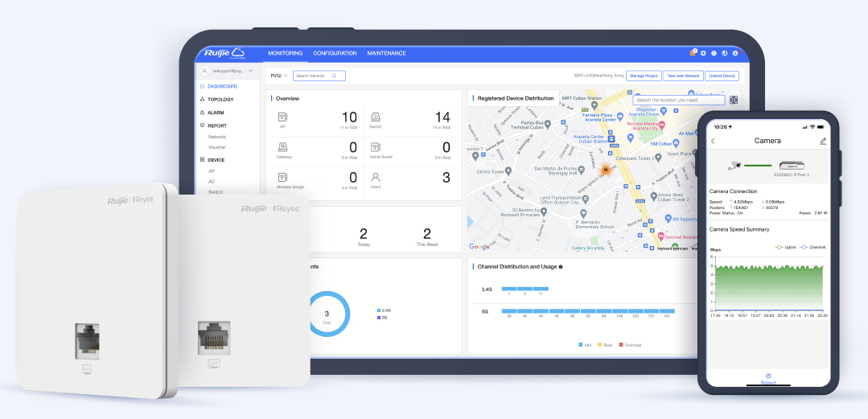Tap the Reboot button on phone
The height and width of the screenshot is (419, 868).
click(767, 379)
